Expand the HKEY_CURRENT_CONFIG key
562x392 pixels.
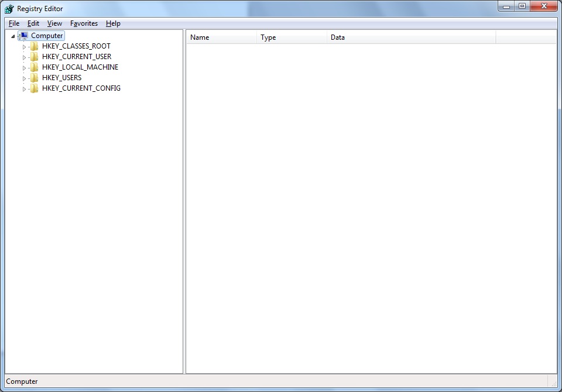pos(24,89)
